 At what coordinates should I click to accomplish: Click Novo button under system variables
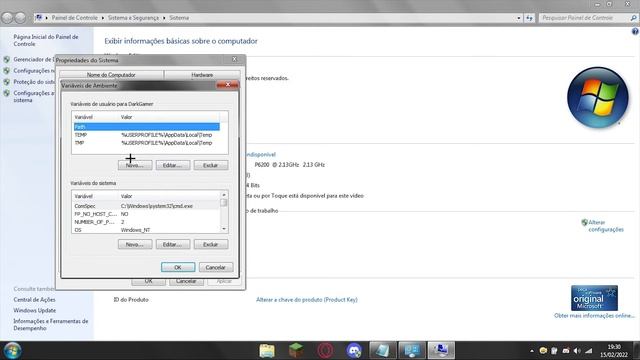point(135,244)
